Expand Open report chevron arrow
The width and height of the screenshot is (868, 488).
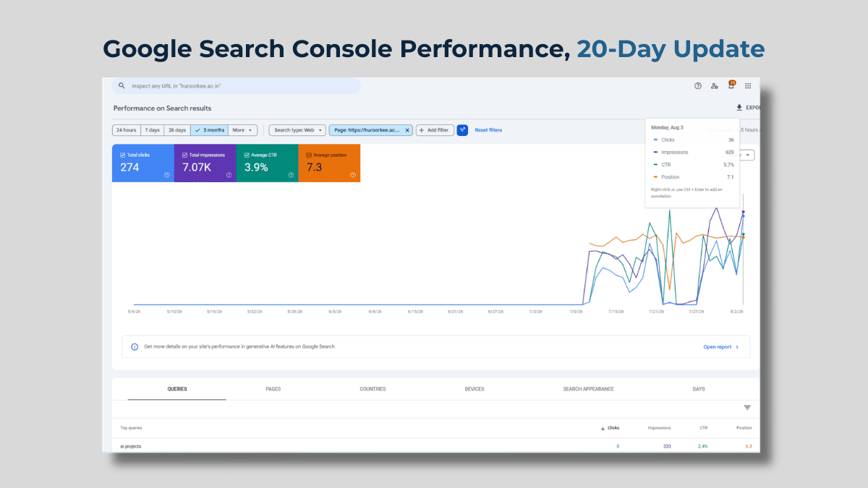pos(737,347)
